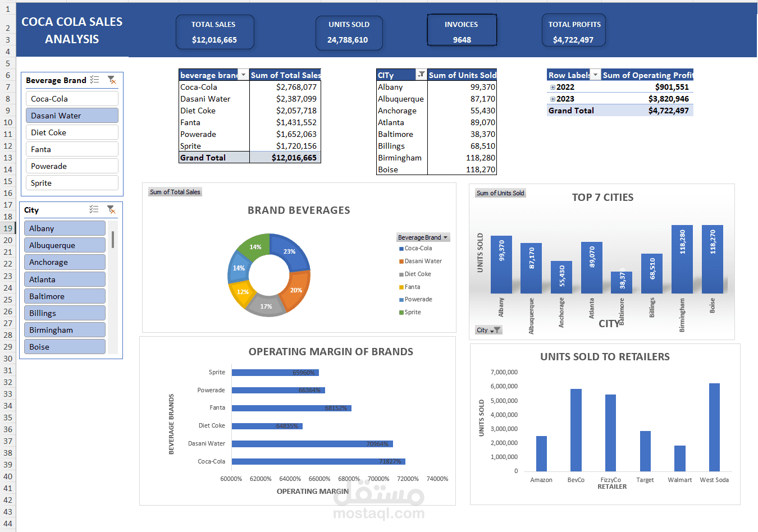Click Multi-Select icon on Beverage Brand slicer

pos(94,80)
